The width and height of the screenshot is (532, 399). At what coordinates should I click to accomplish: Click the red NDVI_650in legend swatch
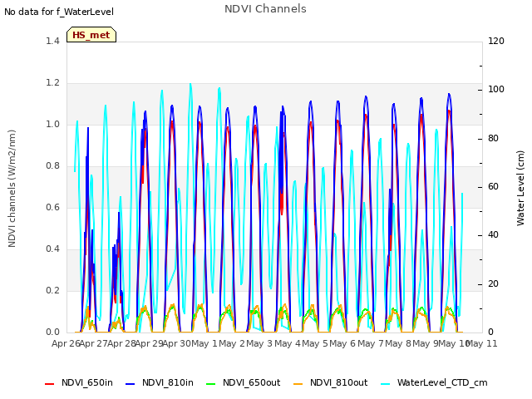(x=50, y=383)
